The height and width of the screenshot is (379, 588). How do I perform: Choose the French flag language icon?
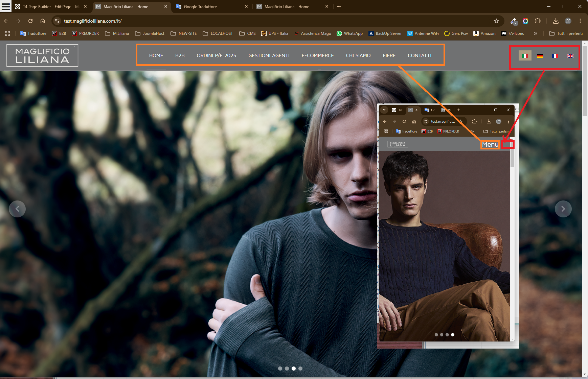coord(555,56)
